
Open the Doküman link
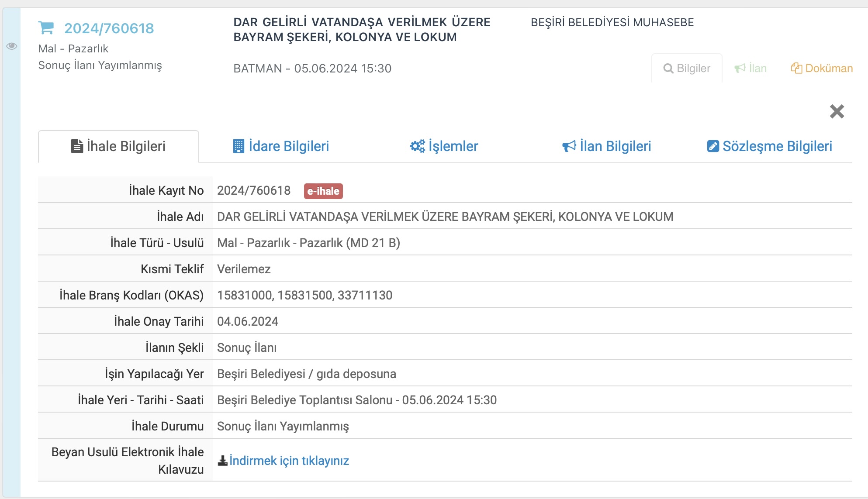[829, 69]
